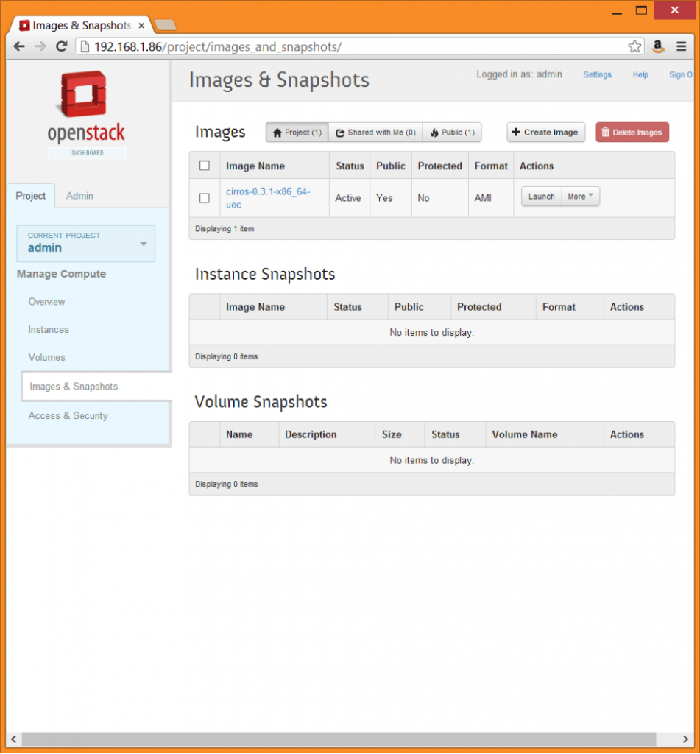700x754 pixels.
Task: Click the browser forward arrow
Action: tap(40, 46)
